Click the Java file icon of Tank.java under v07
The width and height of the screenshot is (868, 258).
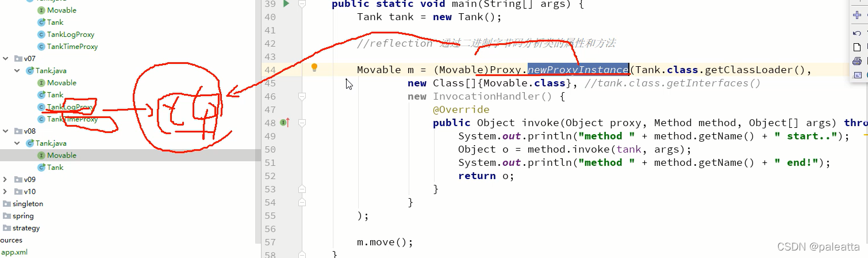pyautogui.click(x=30, y=70)
